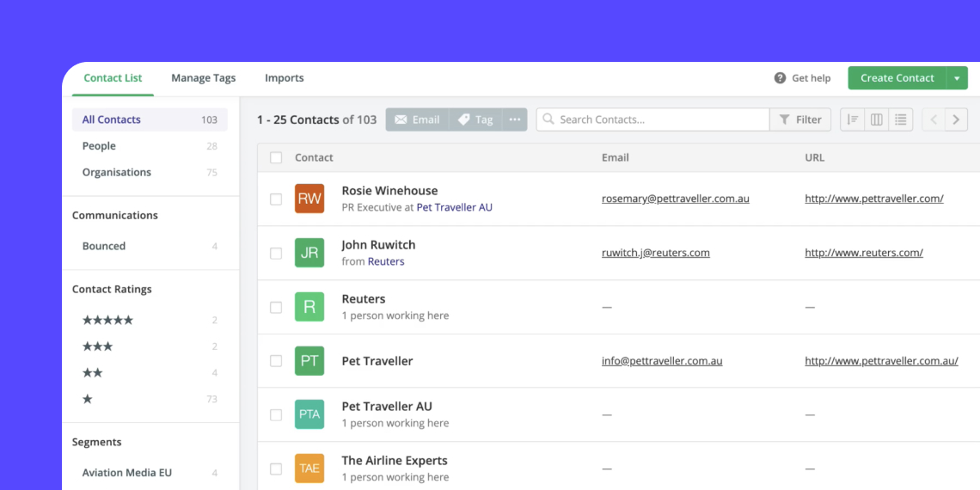This screenshot has width=980, height=490.
Task: Select the Pet Traveller AU checkbox
Action: tap(276, 415)
